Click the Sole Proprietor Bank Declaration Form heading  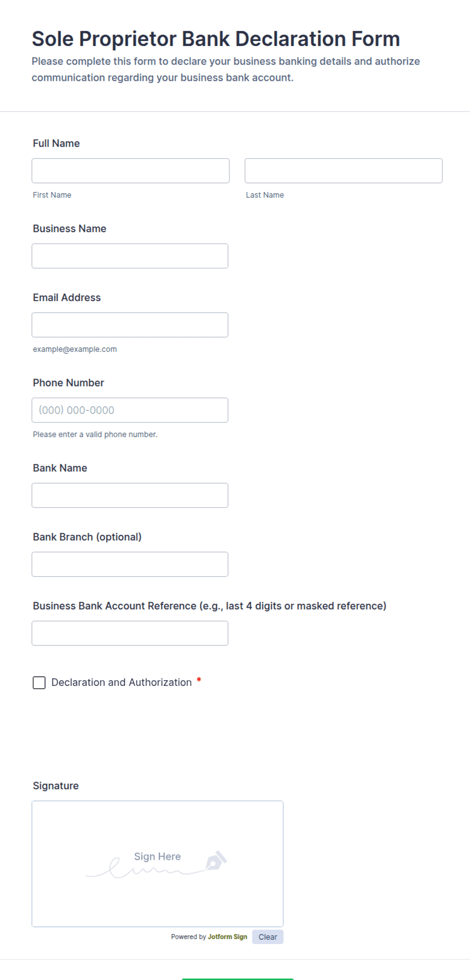[216, 39]
